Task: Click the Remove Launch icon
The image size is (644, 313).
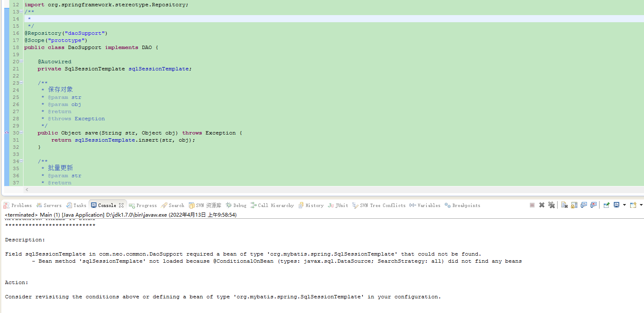Action: point(542,205)
